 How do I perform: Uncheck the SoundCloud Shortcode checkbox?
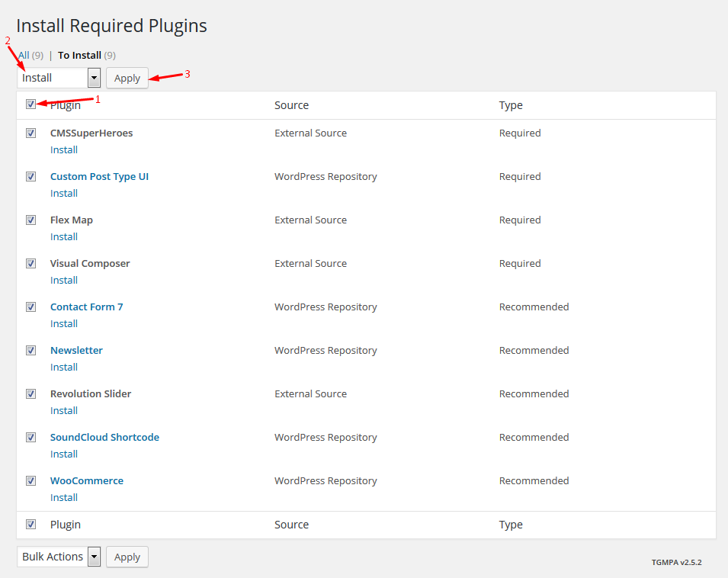(30, 438)
